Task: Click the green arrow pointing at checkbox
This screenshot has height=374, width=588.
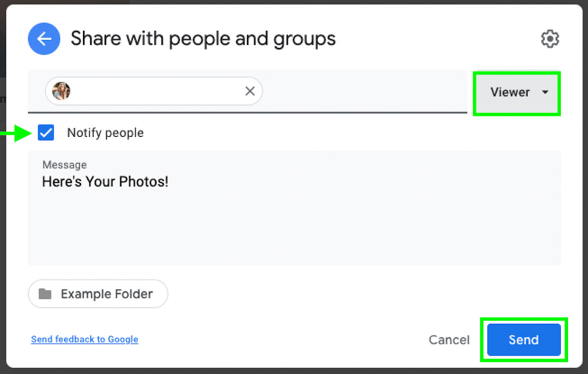Action: click(16, 133)
